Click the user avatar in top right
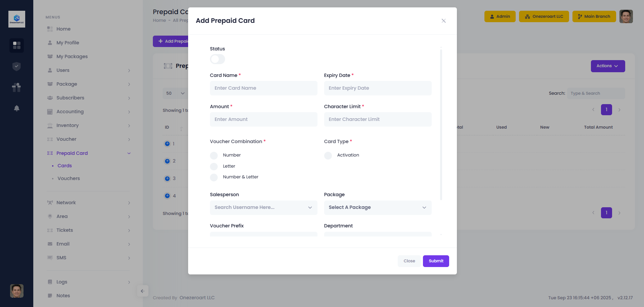This screenshot has height=307, width=644. point(626,16)
